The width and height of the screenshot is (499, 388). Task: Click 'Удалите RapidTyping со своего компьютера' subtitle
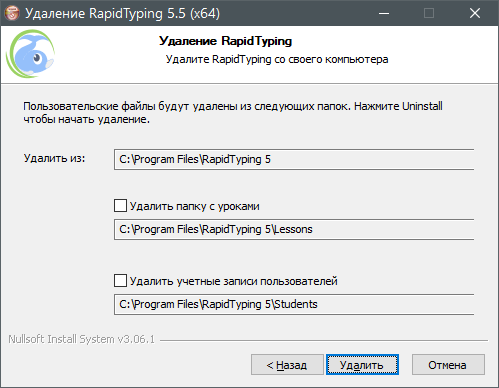pos(277,59)
